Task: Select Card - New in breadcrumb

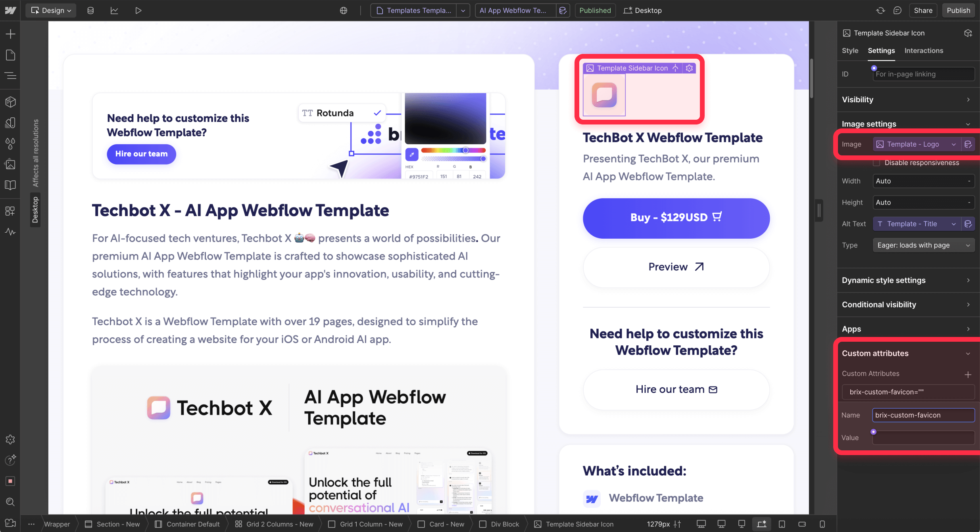Action: coord(441,524)
